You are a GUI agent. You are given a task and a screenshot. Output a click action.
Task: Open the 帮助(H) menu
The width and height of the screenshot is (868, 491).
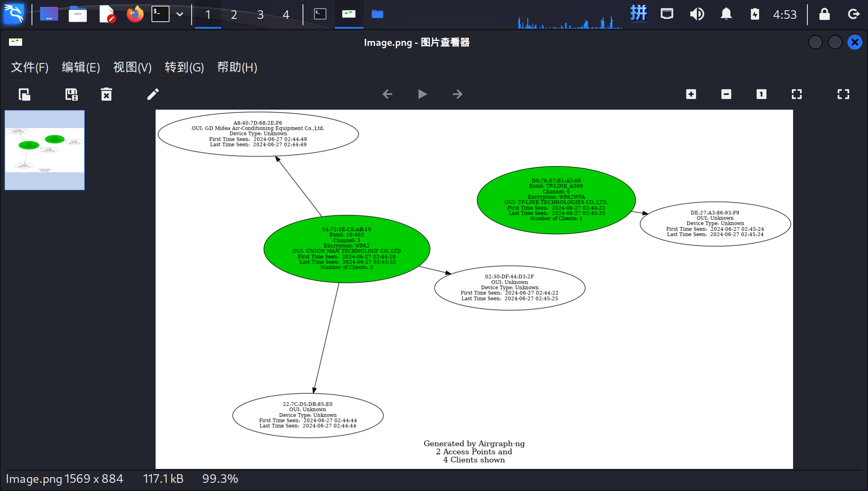237,67
